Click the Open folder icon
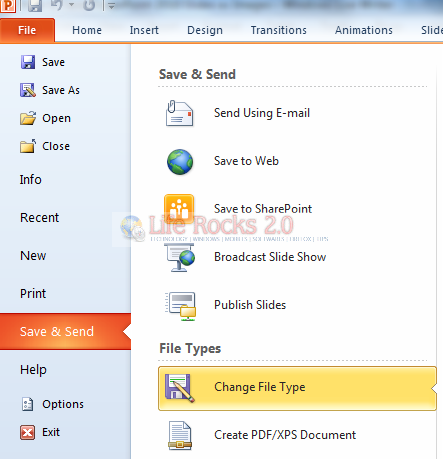The height and width of the screenshot is (459, 443). click(x=28, y=118)
